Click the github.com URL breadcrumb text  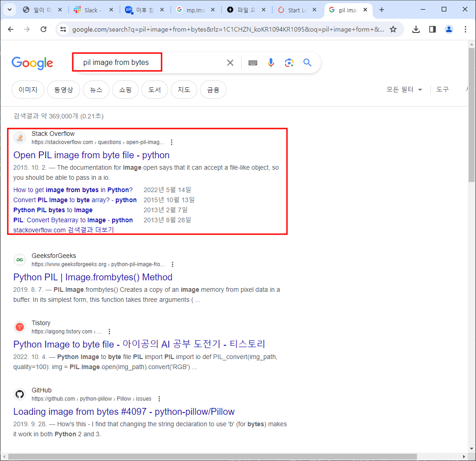coord(92,399)
